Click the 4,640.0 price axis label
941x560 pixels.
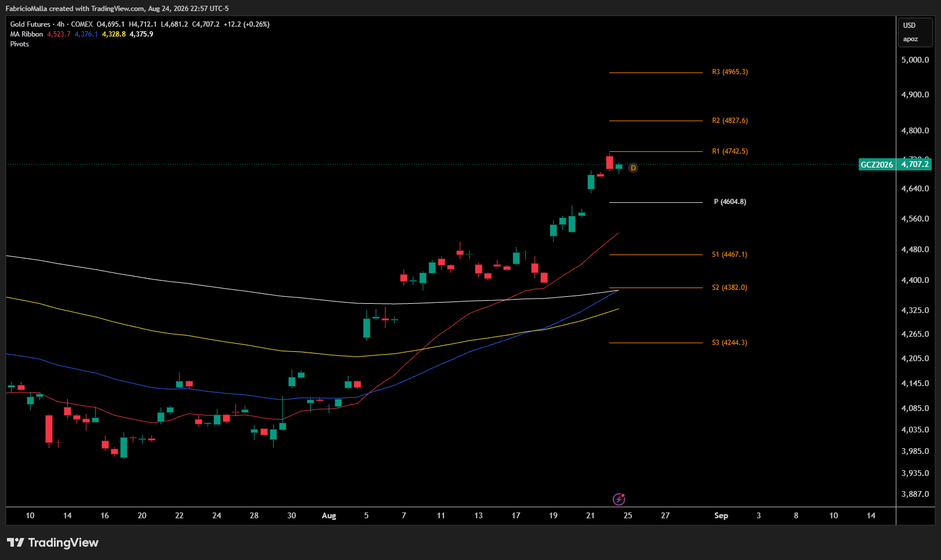pyautogui.click(x=915, y=188)
